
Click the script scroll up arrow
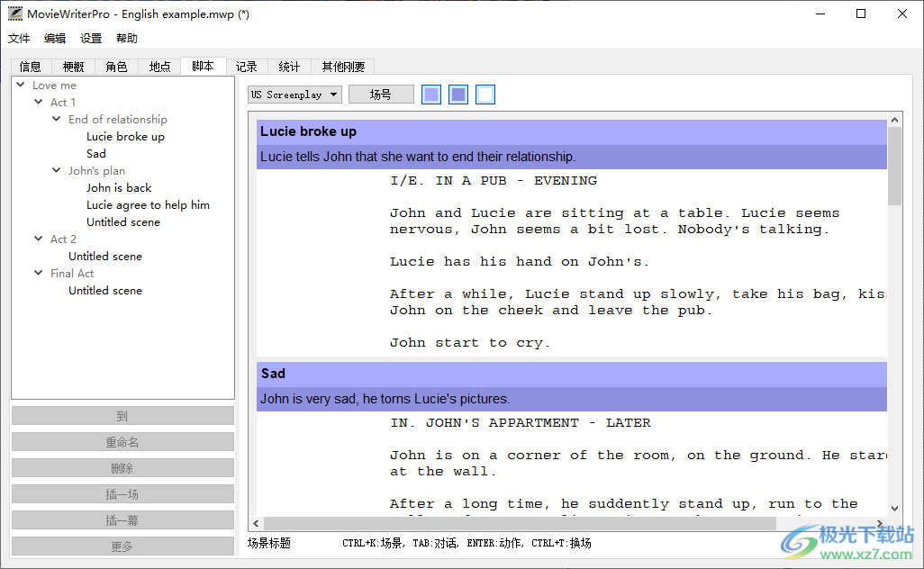point(894,120)
